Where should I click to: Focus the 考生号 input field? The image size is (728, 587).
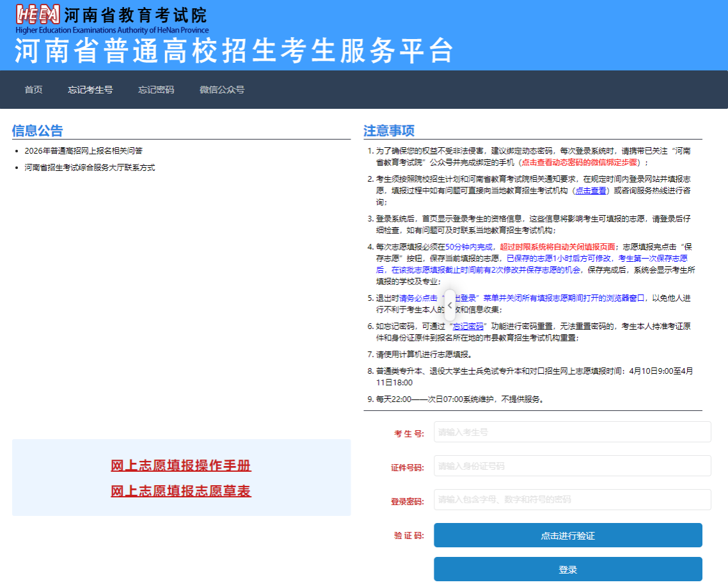572,432
